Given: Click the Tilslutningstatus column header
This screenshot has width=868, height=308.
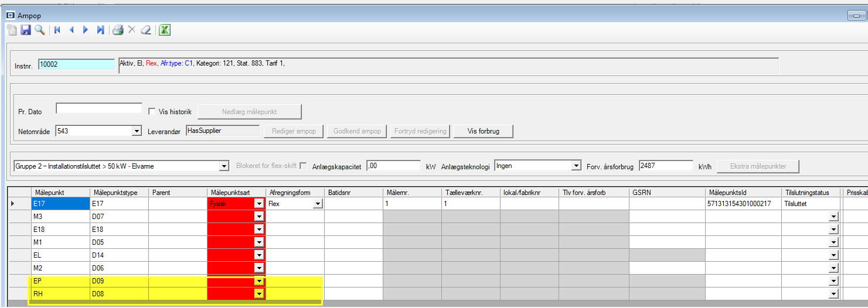Looking at the screenshot, I should pos(811,192).
